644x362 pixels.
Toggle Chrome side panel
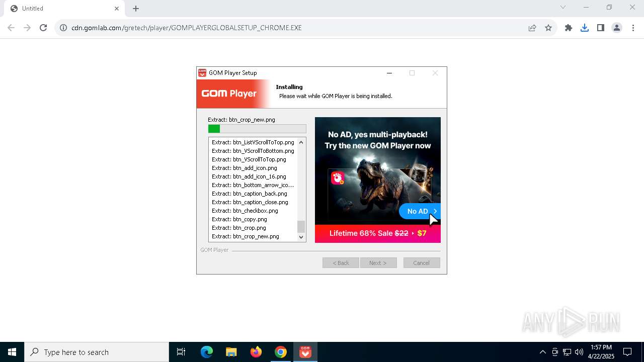[601, 28]
